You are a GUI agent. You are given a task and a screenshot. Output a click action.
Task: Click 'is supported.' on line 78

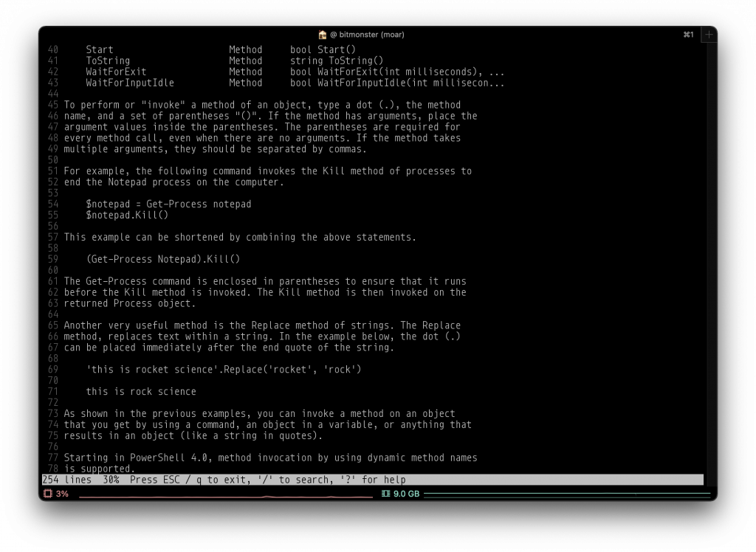(100, 469)
